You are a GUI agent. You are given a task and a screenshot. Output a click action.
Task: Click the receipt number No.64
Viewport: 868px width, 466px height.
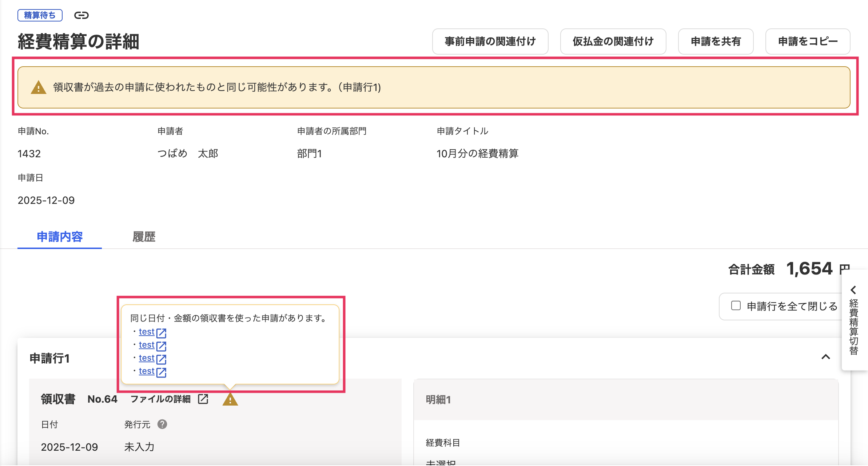(103, 399)
